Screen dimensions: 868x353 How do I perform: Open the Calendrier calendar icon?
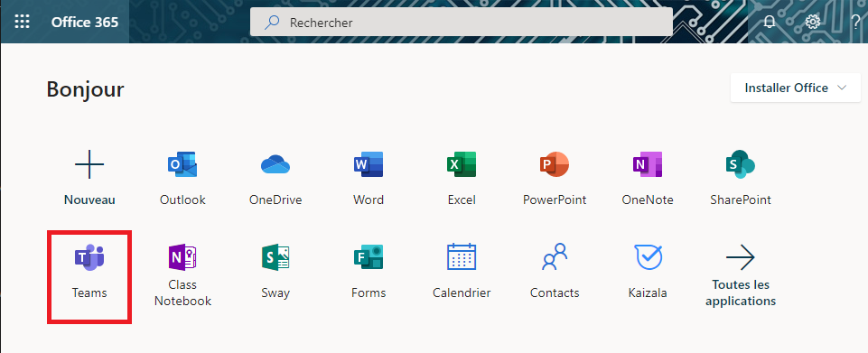(462, 256)
